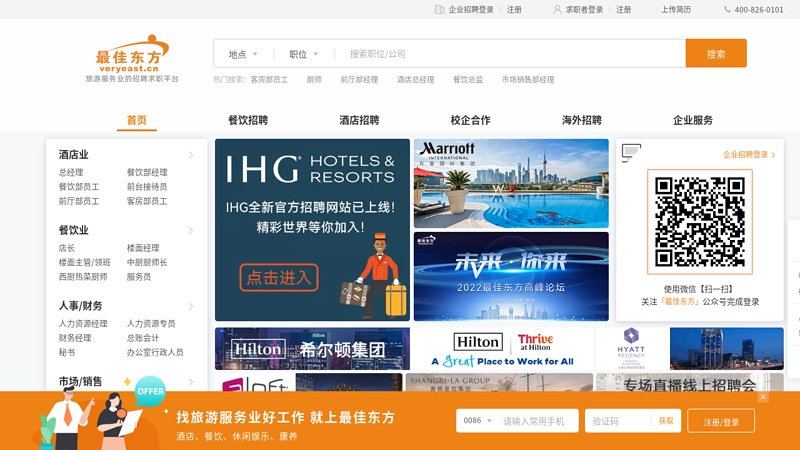
Task: Close the orange bottom registration banner
Action: tap(763, 397)
